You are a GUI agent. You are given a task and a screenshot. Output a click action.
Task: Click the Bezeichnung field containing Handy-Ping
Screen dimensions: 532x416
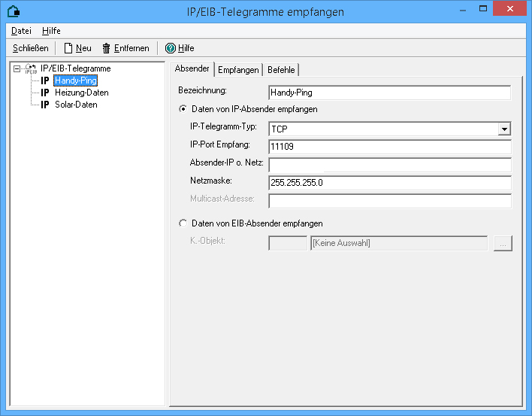click(389, 93)
